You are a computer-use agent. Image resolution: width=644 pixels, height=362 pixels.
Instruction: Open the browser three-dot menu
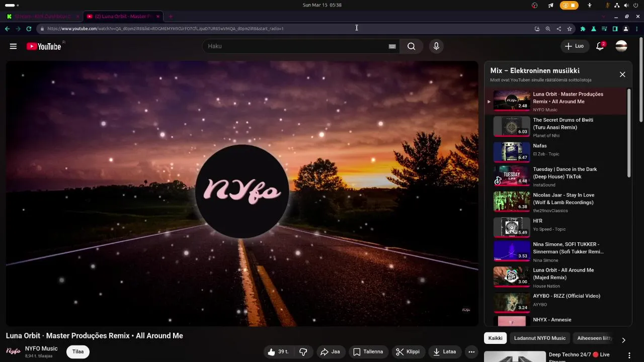pos(637,29)
